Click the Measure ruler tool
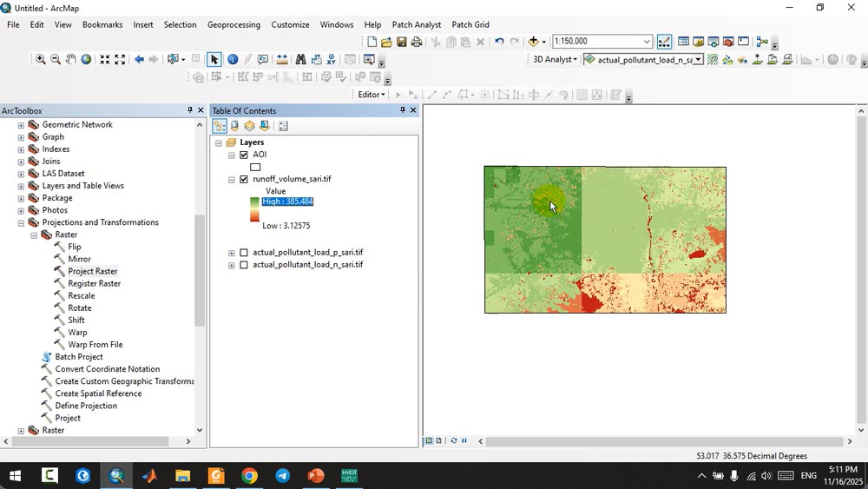868x489 pixels. point(282,60)
